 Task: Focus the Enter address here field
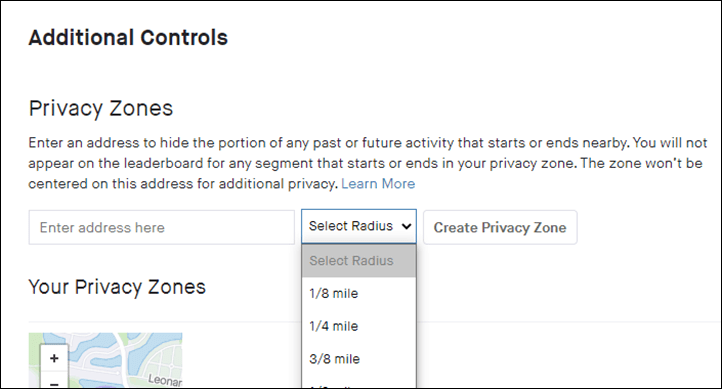(162, 227)
